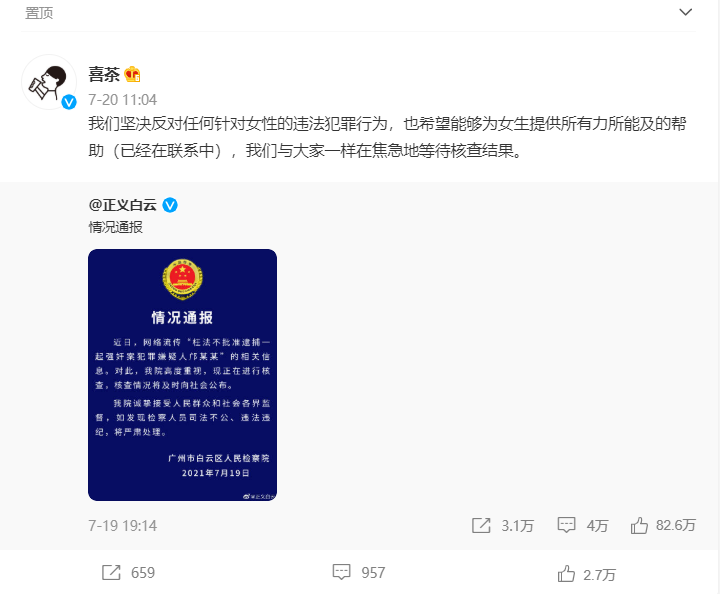This screenshot has height=594, width=720.
Task: Open the 7-20 11:04 post timestamp
Action: point(123,100)
